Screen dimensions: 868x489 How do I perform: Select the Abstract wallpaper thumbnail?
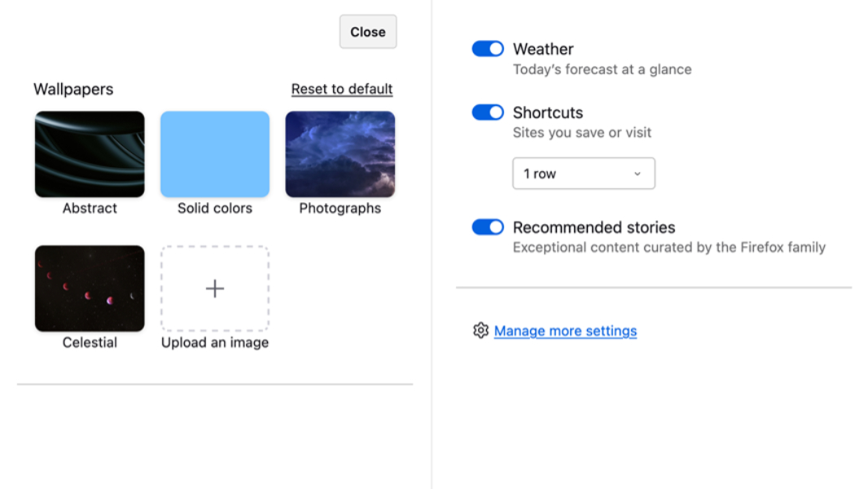[90, 153]
